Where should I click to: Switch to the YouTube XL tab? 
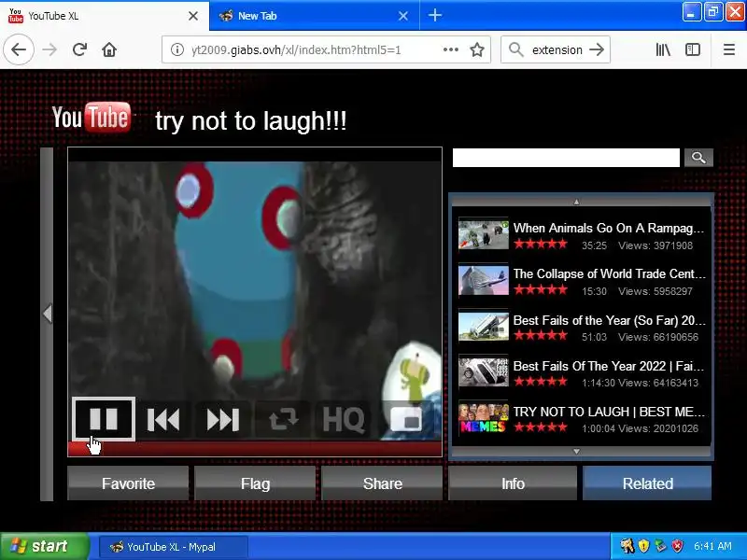point(105,16)
